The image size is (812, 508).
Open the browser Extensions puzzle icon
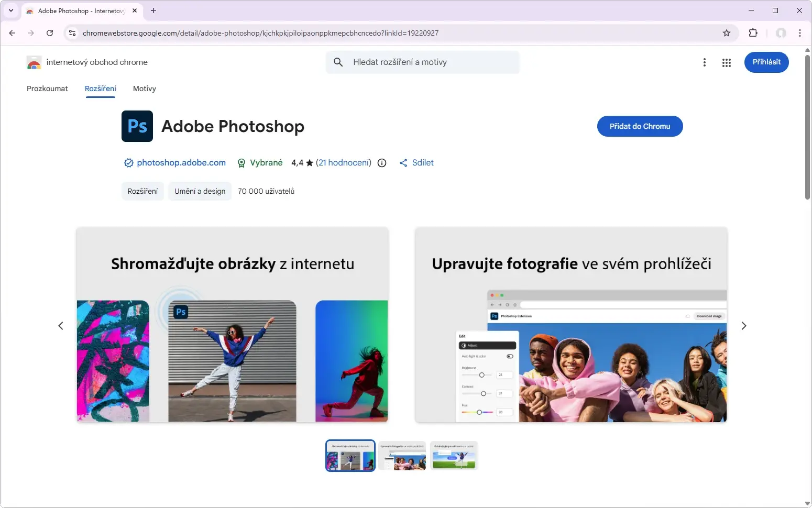pyautogui.click(x=753, y=33)
